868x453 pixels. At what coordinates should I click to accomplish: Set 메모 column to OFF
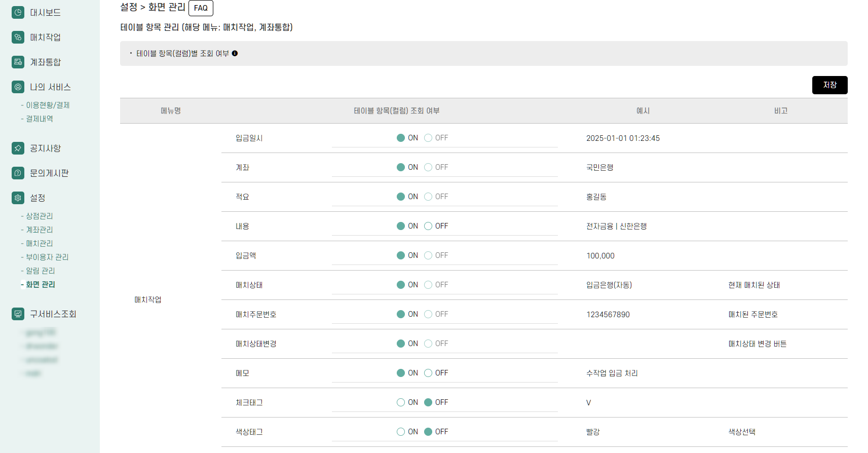428,373
